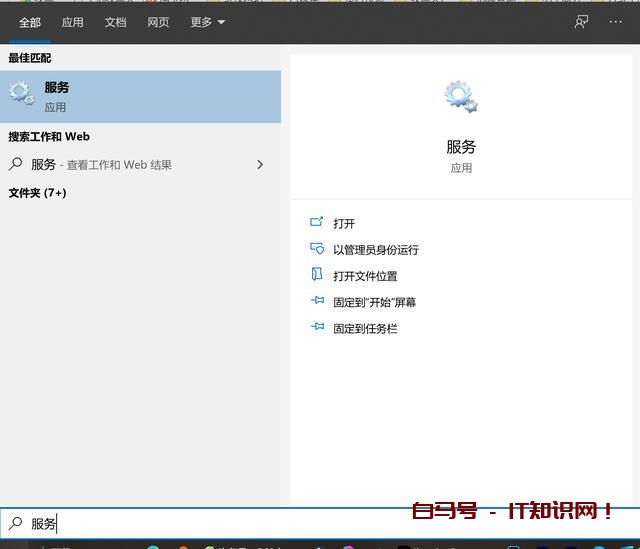This screenshot has height=549, width=640.
Task: Switch to the 全部 tab
Action: click(30, 22)
